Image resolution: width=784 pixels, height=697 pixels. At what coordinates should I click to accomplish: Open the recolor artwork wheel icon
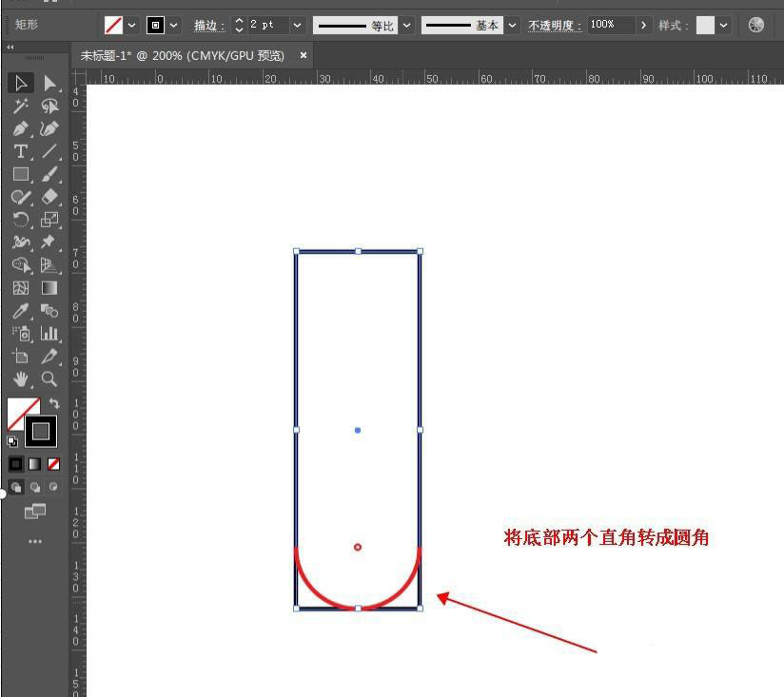pyautogui.click(x=756, y=25)
